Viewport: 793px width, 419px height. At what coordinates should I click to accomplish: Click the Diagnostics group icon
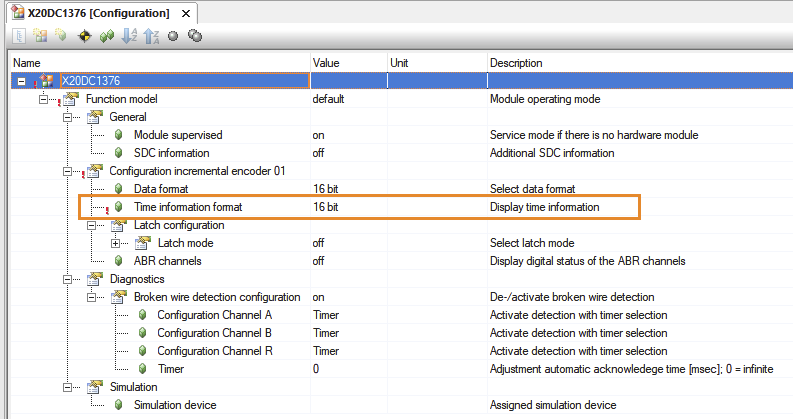pos(95,279)
